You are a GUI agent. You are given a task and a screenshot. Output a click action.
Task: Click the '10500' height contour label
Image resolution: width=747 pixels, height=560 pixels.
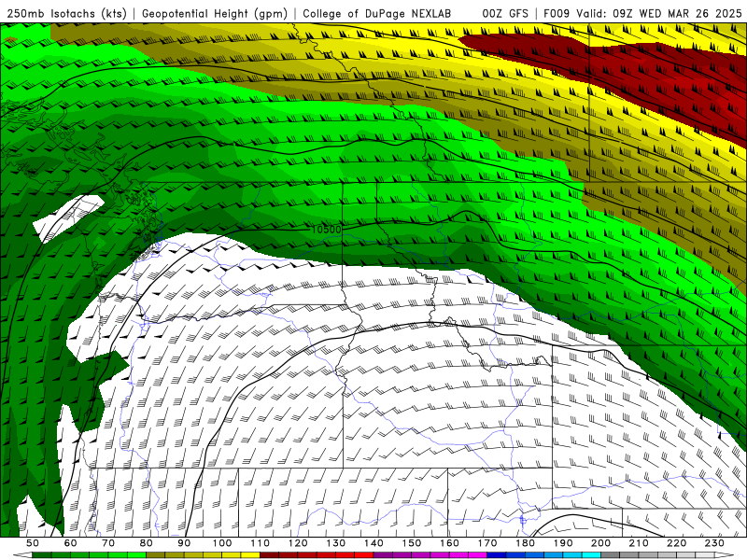point(326,230)
